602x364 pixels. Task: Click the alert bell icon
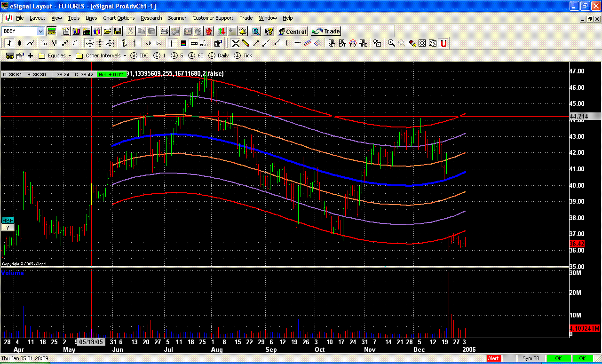click(x=243, y=32)
